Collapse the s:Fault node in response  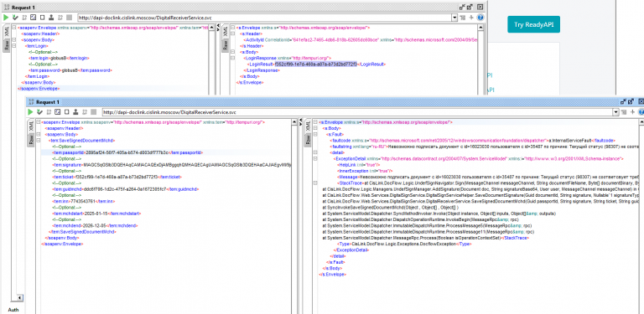click(x=316, y=134)
